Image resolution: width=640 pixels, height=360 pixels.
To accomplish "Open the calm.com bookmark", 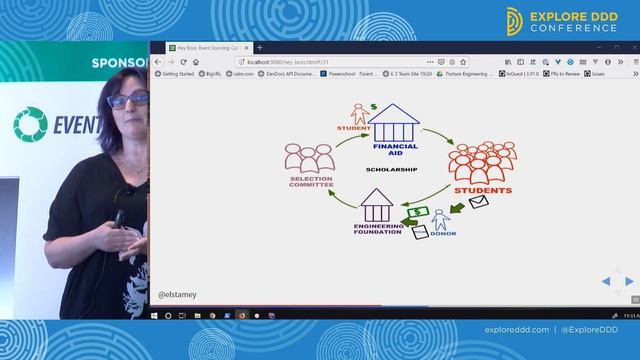I will coord(240,74).
